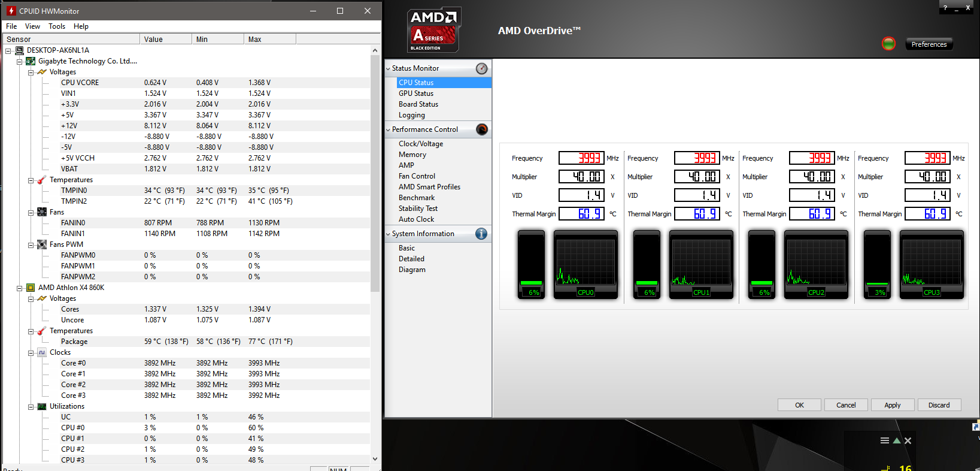
Task: Click the thermometer icon for Gigabyte Temperatures
Action: pos(42,180)
